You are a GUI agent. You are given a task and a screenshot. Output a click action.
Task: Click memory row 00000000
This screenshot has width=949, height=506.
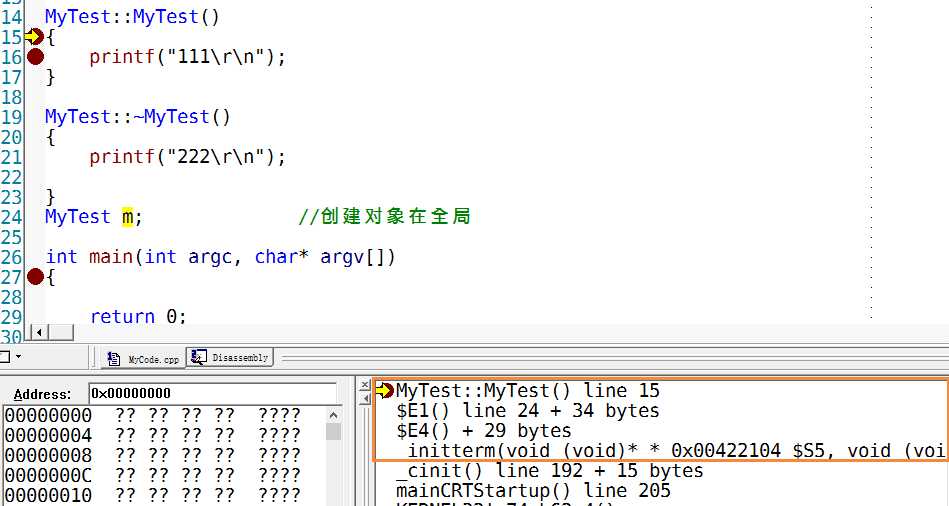(153, 416)
